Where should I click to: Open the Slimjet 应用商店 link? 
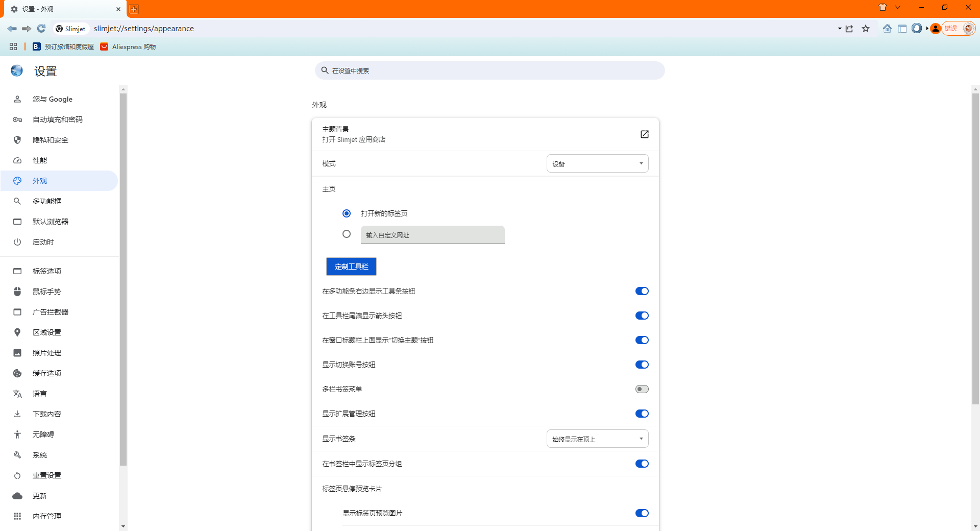(644, 134)
